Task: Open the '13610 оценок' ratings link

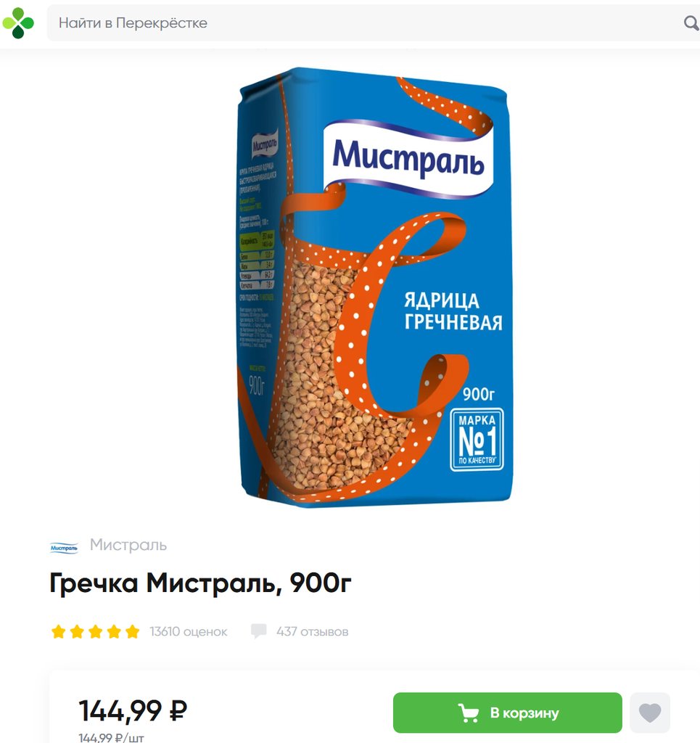Action: (189, 632)
